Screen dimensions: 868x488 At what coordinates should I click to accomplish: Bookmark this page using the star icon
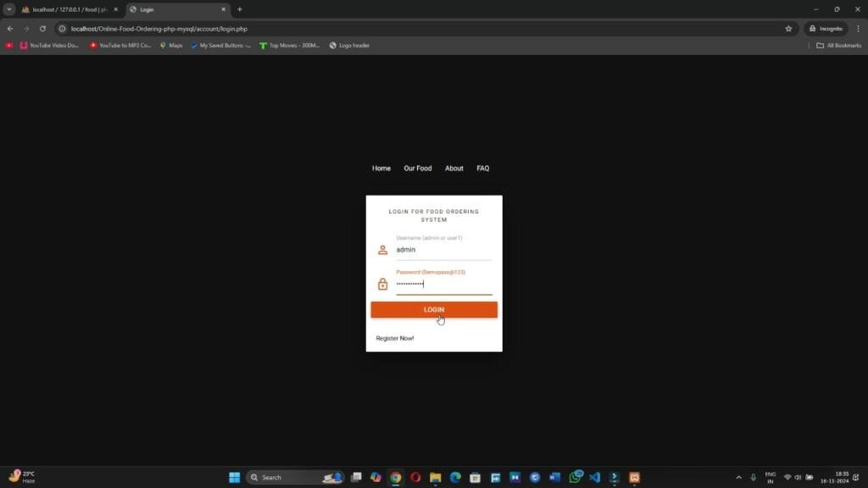tap(787, 28)
